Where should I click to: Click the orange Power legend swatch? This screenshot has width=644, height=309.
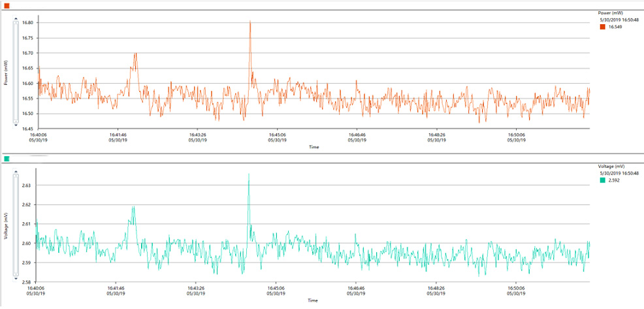click(602, 27)
